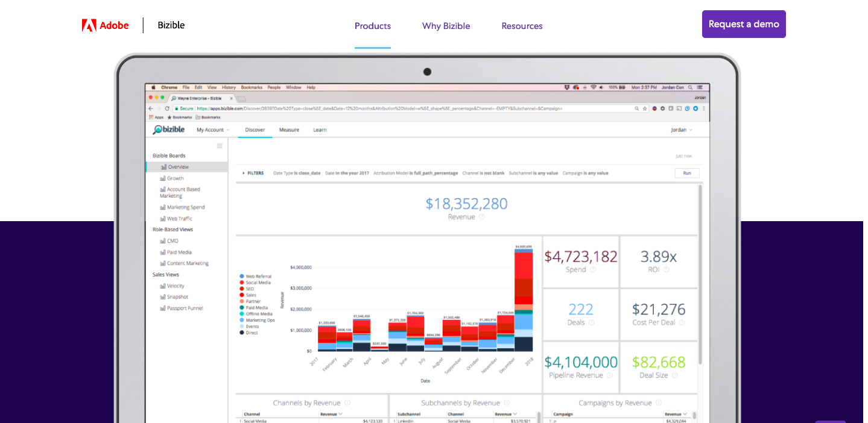The image size is (868, 423).
Task: Open the My Account dropdown
Action: [x=213, y=130]
